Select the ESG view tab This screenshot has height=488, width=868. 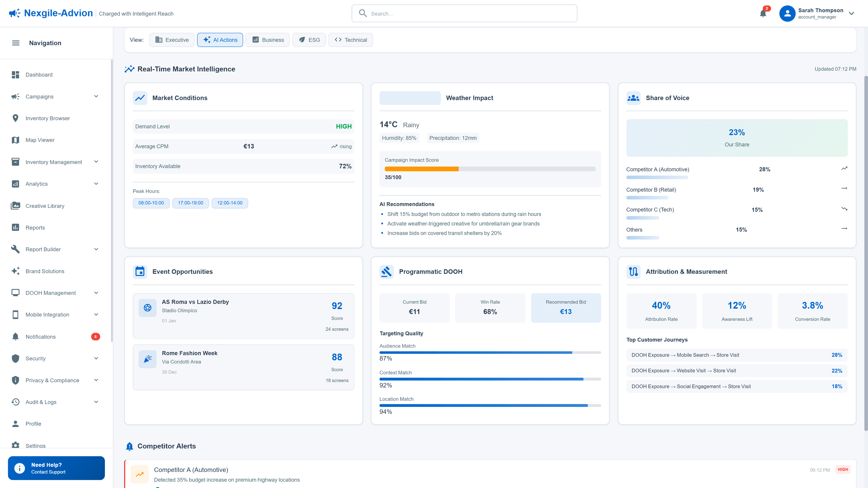point(309,40)
